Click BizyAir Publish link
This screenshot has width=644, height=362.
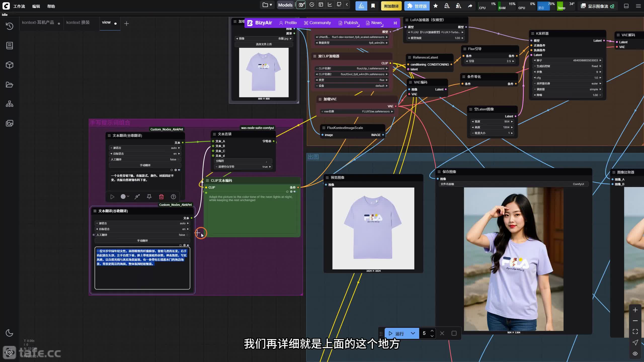pyautogui.click(x=349, y=23)
